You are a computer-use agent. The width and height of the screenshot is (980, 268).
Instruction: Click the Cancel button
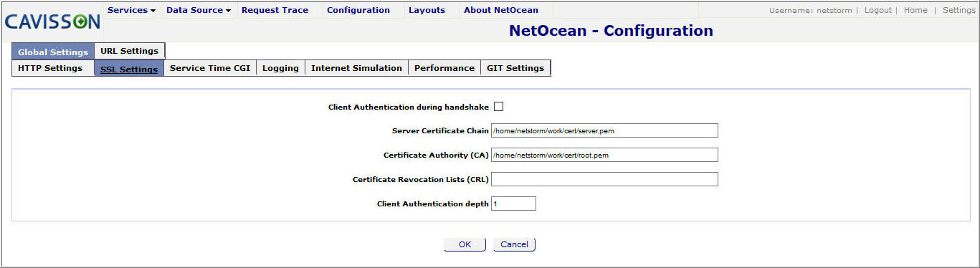514,244
